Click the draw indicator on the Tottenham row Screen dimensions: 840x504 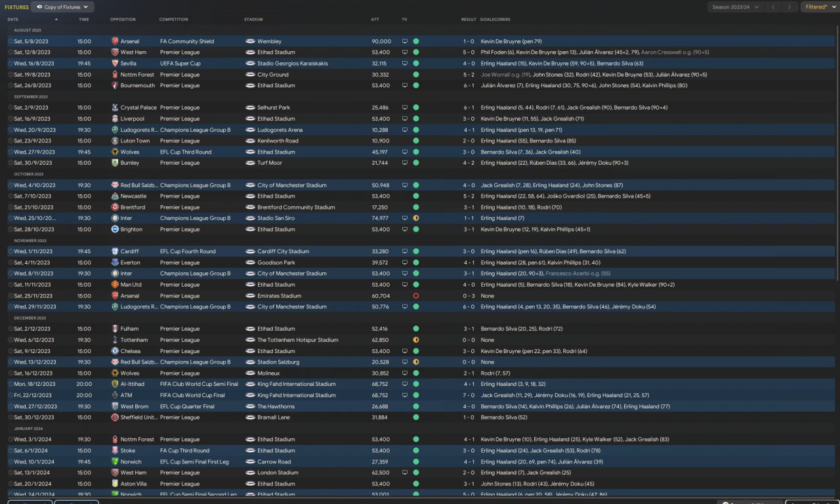pos(416,340)
